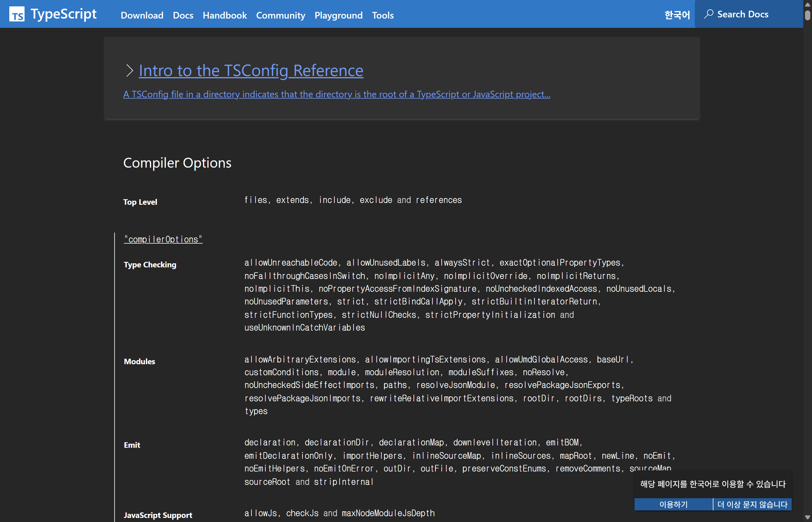Follow the TSConfig file description link

336,95
